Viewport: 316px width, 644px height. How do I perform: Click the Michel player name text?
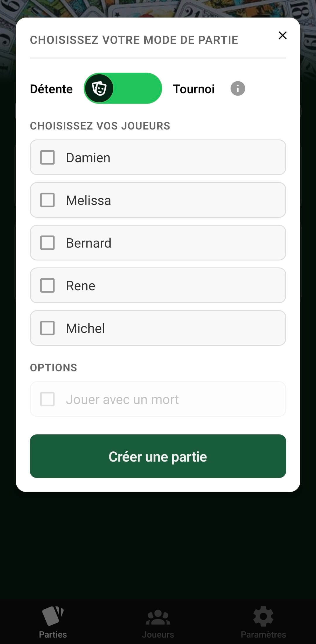coord(85,328)
